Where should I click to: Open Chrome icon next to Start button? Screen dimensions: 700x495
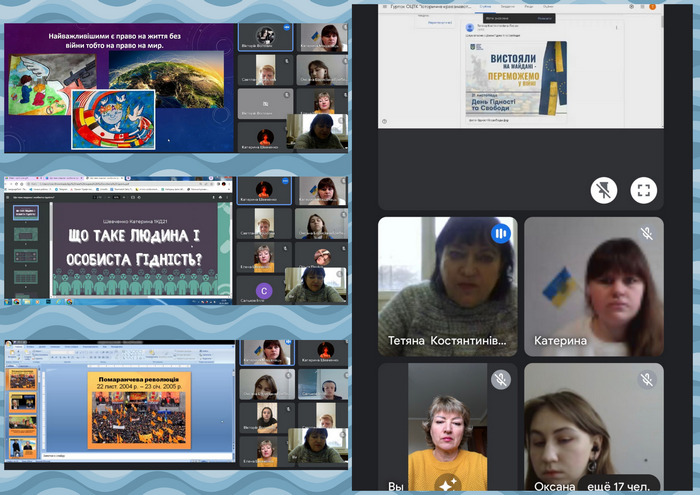[x=17, y=302]
